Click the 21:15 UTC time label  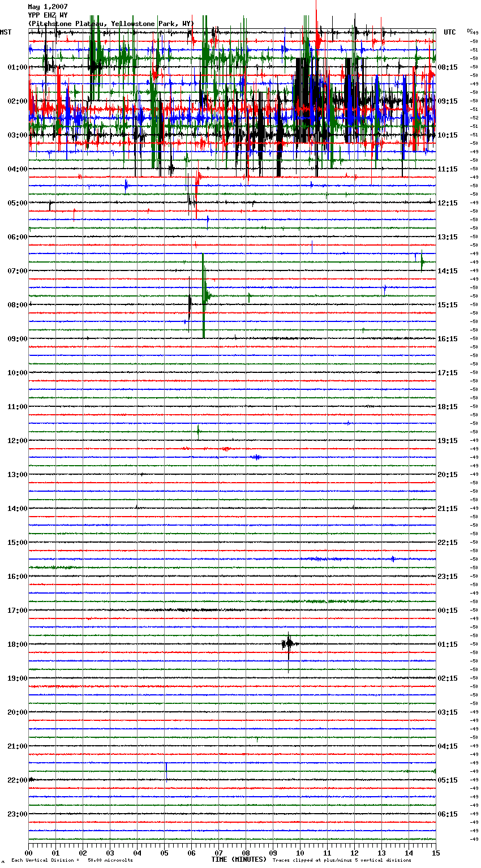pos(448,509)
